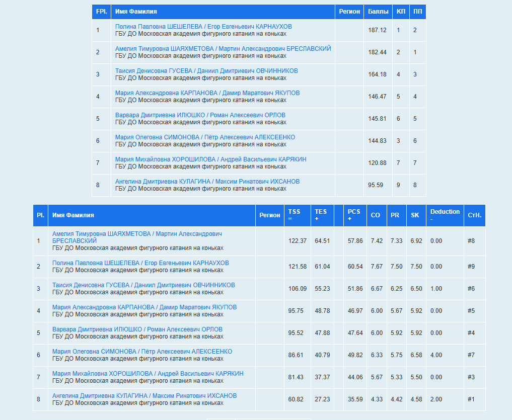Click the ПП column header
The height and width of the screenshot is (420, 512).
coord(418,12)
